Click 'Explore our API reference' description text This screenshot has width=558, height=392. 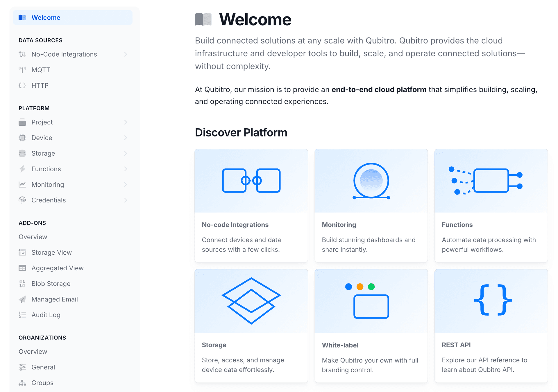point(484,365)
